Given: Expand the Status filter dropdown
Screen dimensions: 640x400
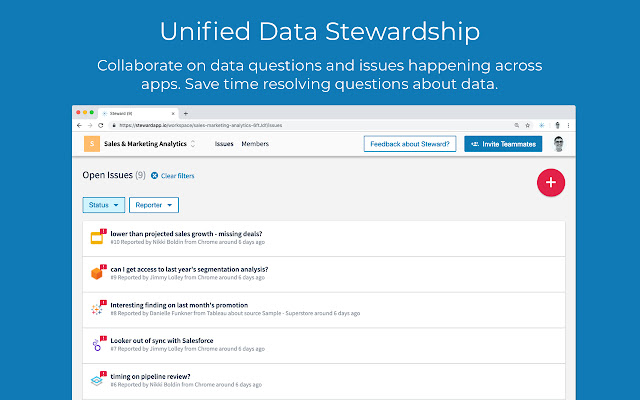Looking at the screenshot, I should click(x=104, y=205).
